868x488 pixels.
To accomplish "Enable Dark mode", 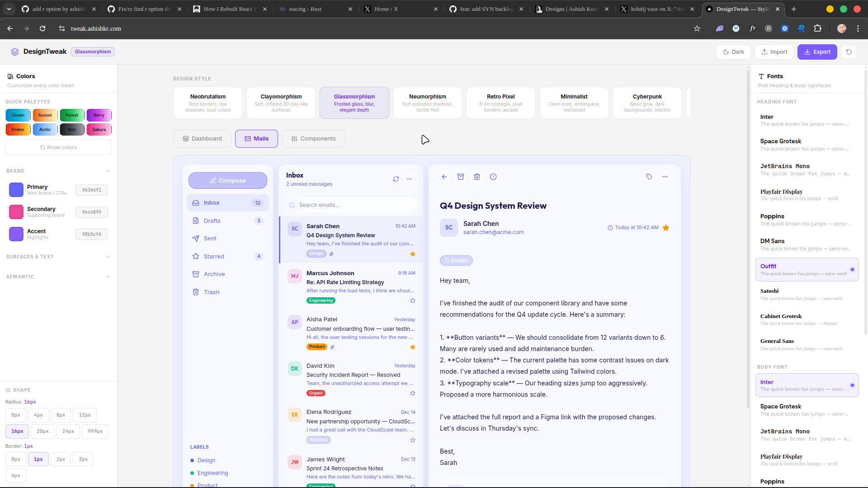I will (x=733, y=52).
